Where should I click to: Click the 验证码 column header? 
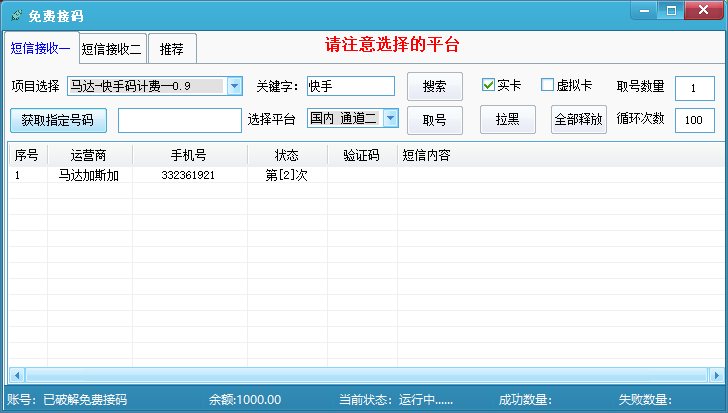pos(361,155)
